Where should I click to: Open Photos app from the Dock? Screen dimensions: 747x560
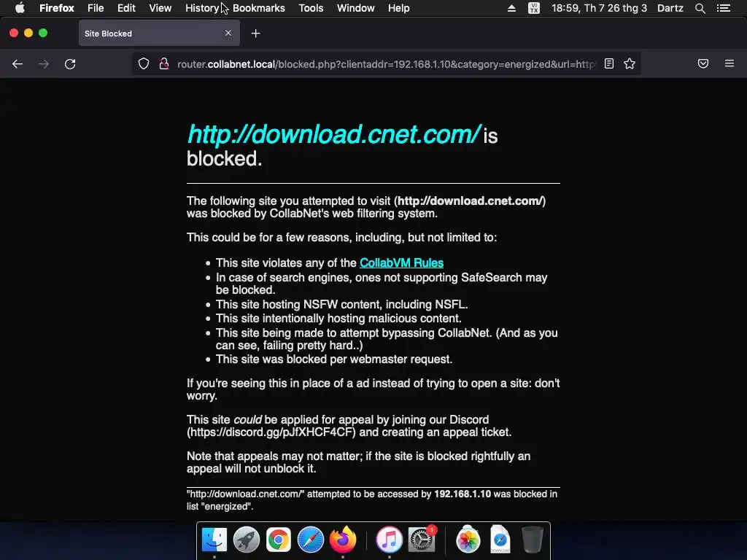pyautogui.click(x=468, y=540)
